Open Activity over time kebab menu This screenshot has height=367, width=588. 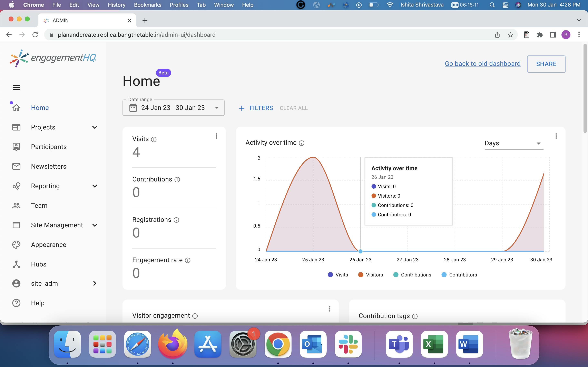click(556, 136)
